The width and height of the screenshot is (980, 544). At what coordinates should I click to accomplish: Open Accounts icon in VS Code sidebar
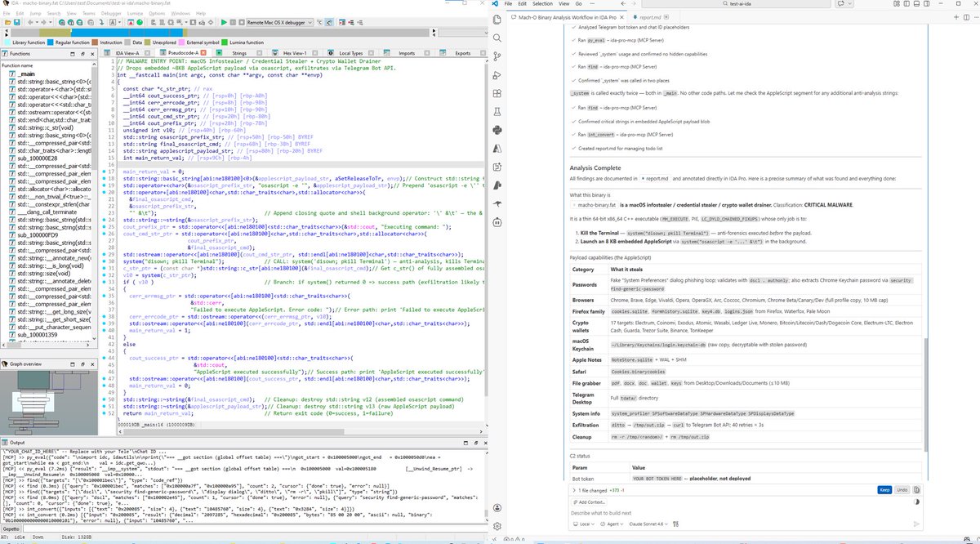(498, 506)
